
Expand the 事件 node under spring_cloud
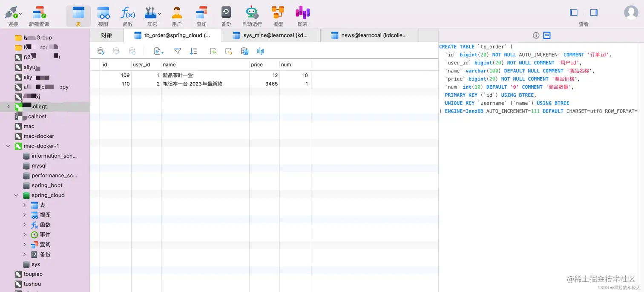pos(25,234)
